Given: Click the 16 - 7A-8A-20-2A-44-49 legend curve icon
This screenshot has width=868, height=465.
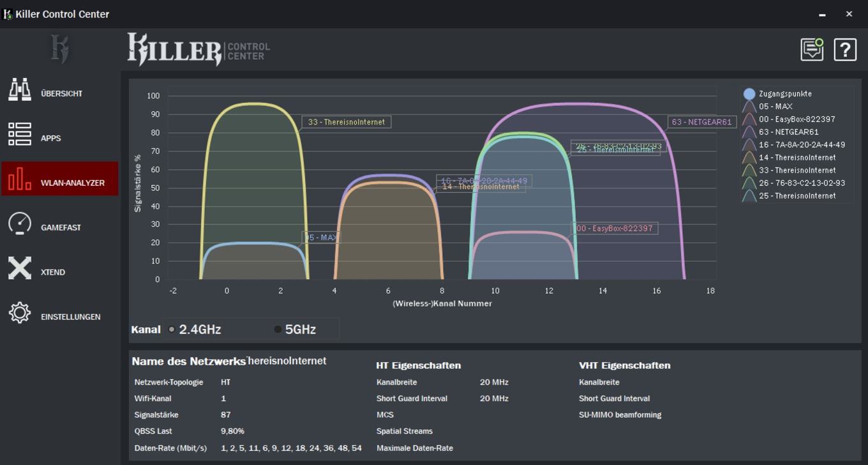Looking at the screenshot, I should (749, 145).
